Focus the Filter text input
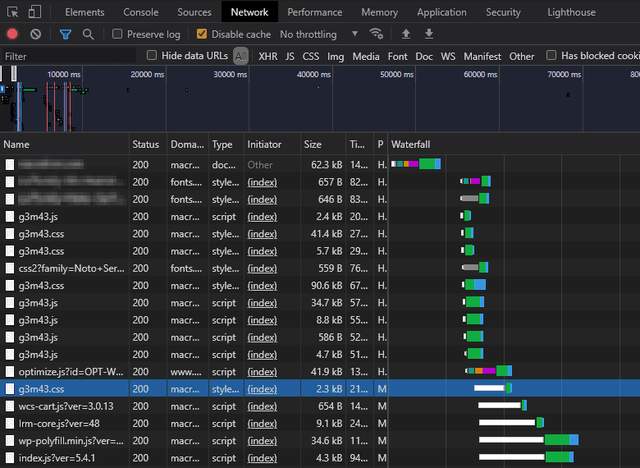The width and height of the screenshot is (640, 468). coord(69,56)
